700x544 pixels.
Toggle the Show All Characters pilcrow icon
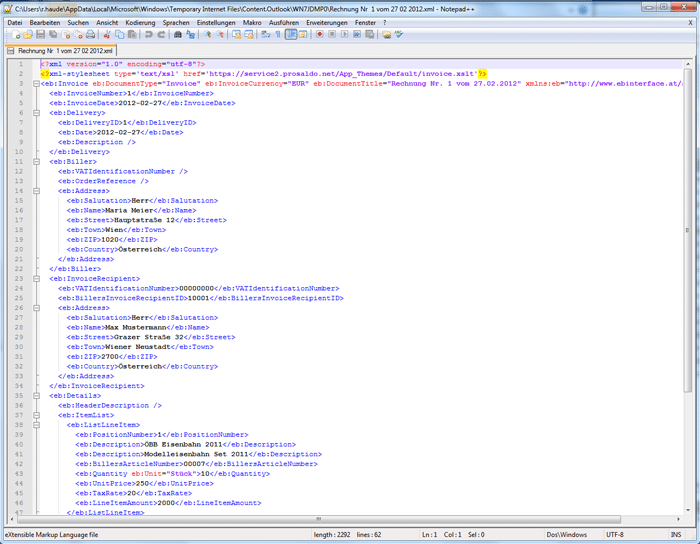[279, 35]
